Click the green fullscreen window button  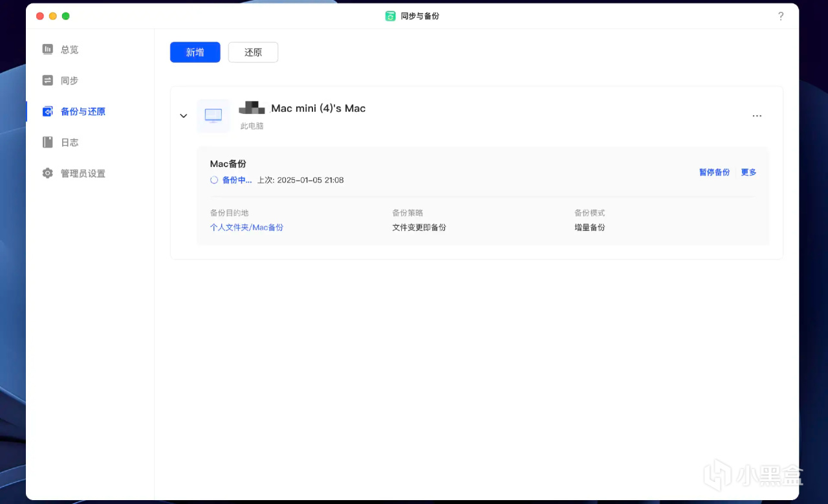[x=66, y=16]
